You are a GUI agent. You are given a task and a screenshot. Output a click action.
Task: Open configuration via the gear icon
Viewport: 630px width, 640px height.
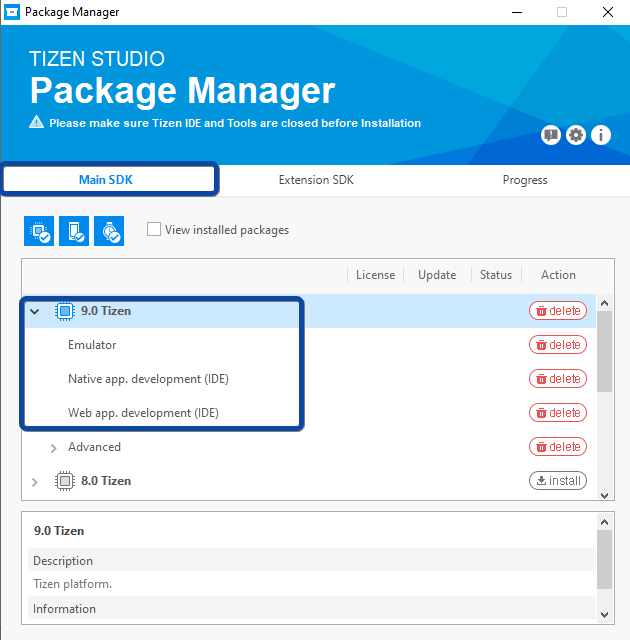(576, 135)
